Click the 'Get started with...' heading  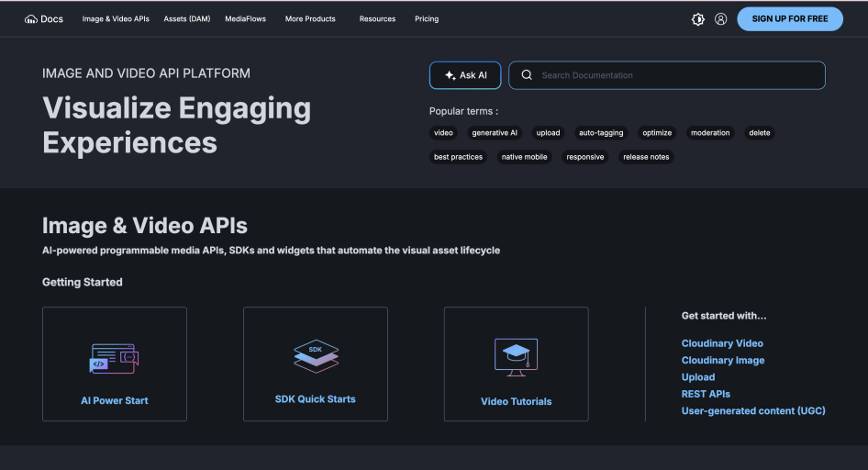tap(724, 316)
